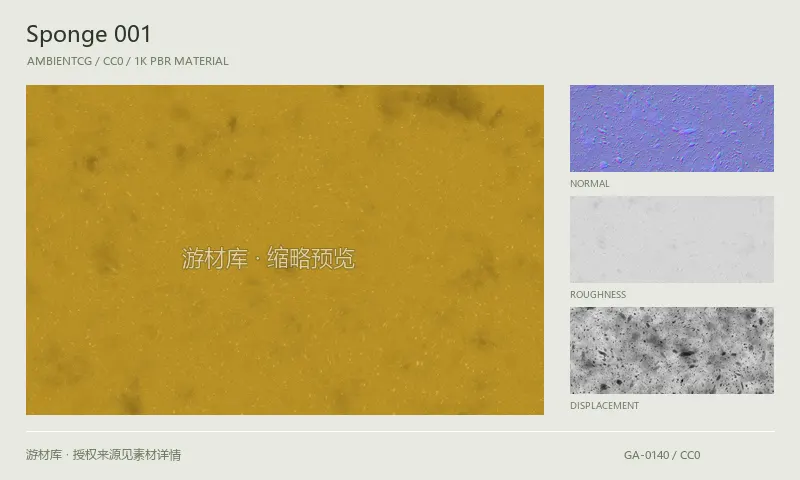800x480 pixels.
Task: Click the footer text 游材库 · 授权来源见素材详情
Action: (x=104, y=454)
